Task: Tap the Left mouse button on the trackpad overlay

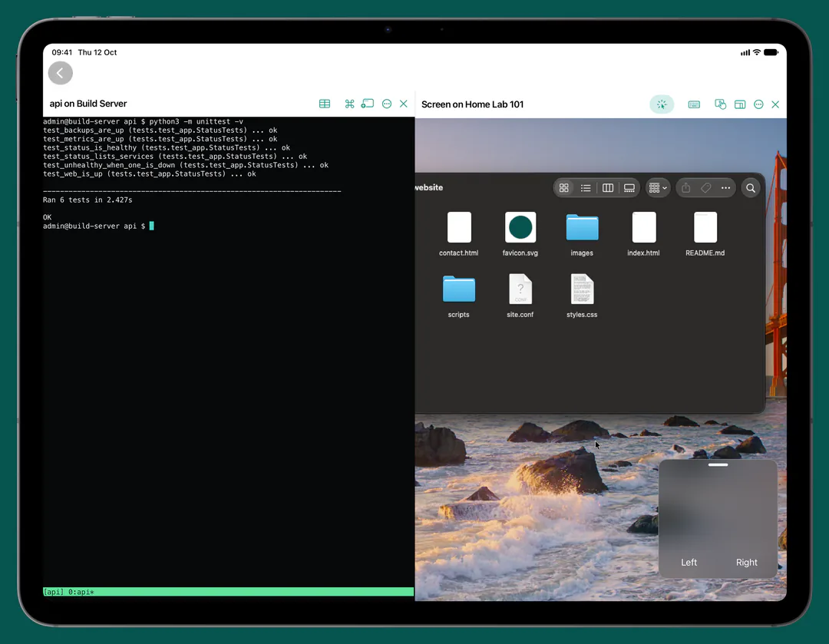Action: click(689, 563)
